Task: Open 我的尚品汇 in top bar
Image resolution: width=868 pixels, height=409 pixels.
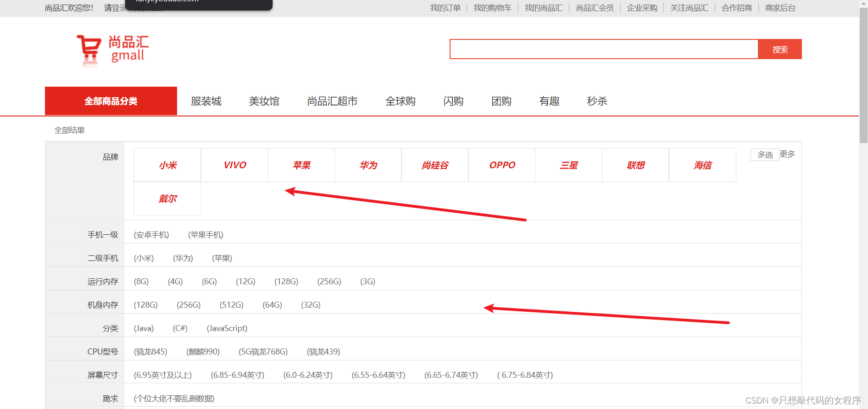Action: [x=544, y=8]
